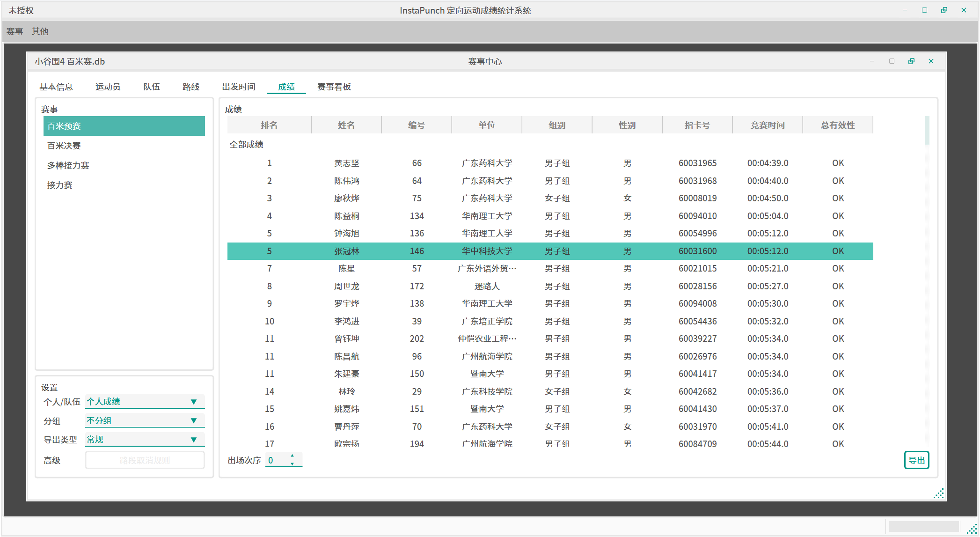Decrease 出场次序 with down arrow
Viewport: 980px width, 537px height.
click(293, 464)
